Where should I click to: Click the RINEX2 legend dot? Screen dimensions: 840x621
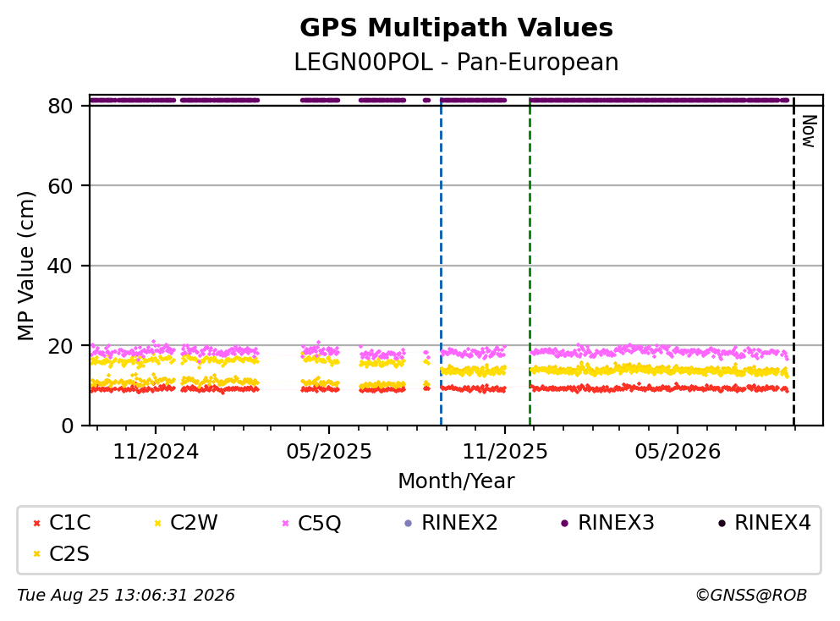pyautogui.click(x=409, y=524)
